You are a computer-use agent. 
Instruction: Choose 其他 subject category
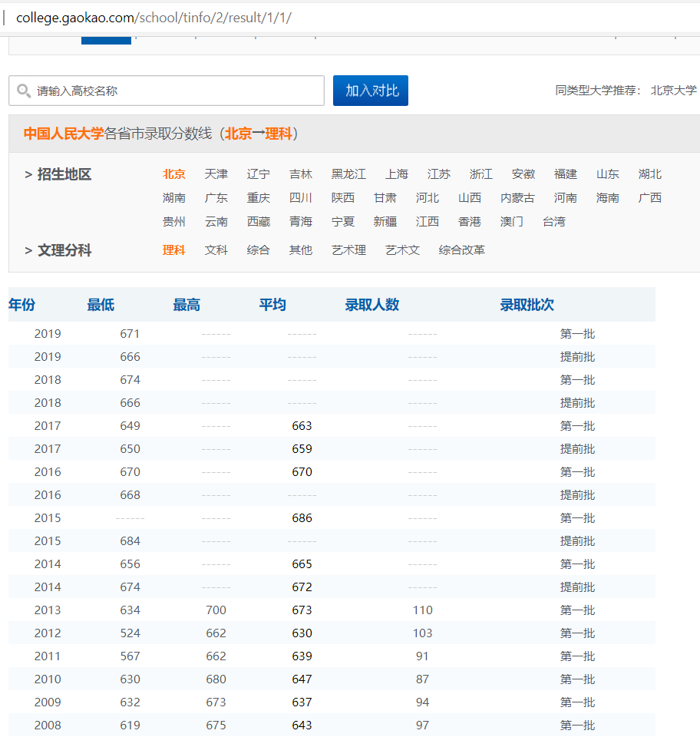[301, 250]
